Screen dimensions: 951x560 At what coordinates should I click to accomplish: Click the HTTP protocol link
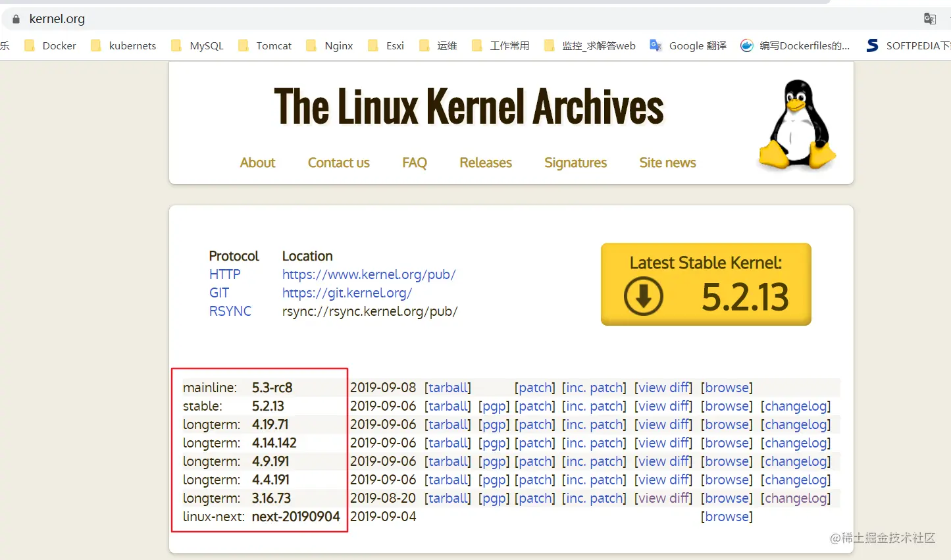click(224, 274)
